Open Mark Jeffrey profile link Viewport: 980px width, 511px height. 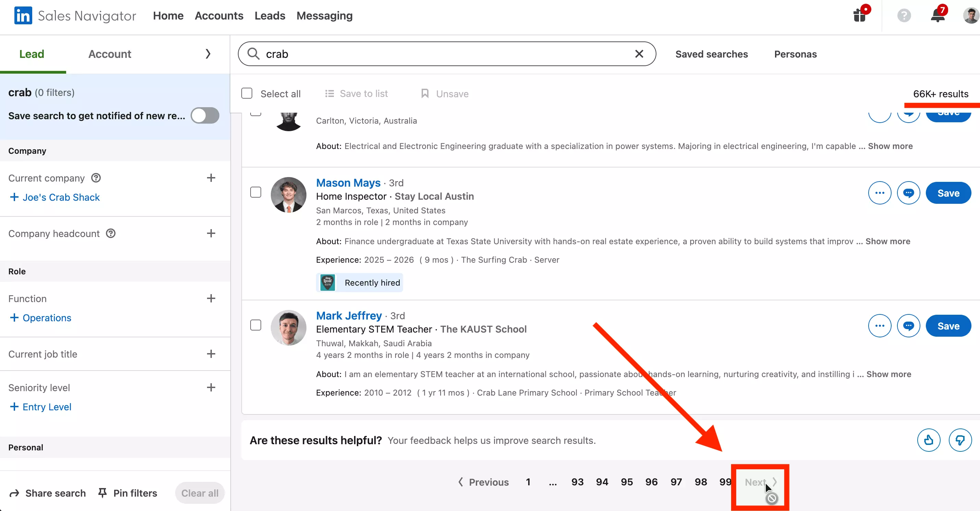pyautogui.click(x=349, y=315)
